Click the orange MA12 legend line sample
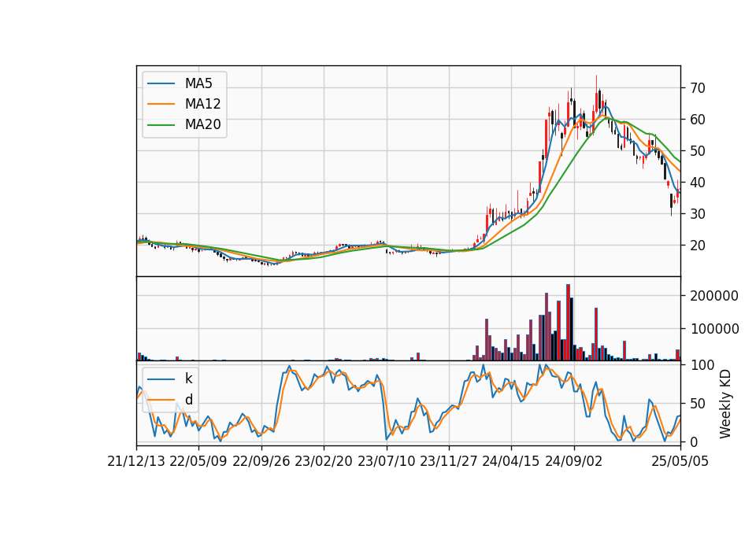The image size is (756, 543). point(161,104)
